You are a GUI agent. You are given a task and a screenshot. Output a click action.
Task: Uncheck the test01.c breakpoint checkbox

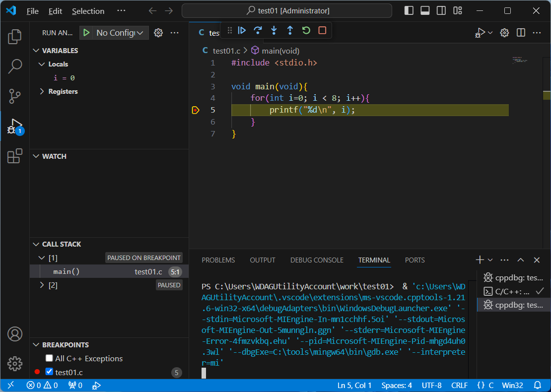pos(49,372)
